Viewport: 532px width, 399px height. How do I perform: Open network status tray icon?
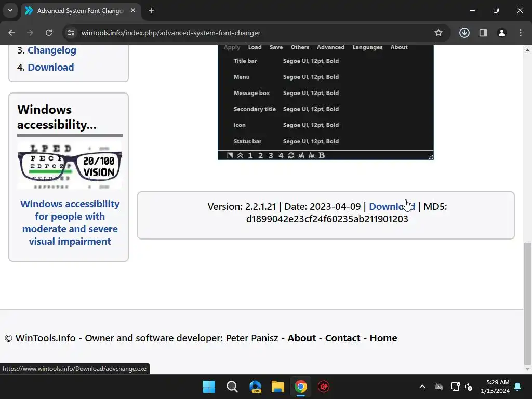click(455, 387)
